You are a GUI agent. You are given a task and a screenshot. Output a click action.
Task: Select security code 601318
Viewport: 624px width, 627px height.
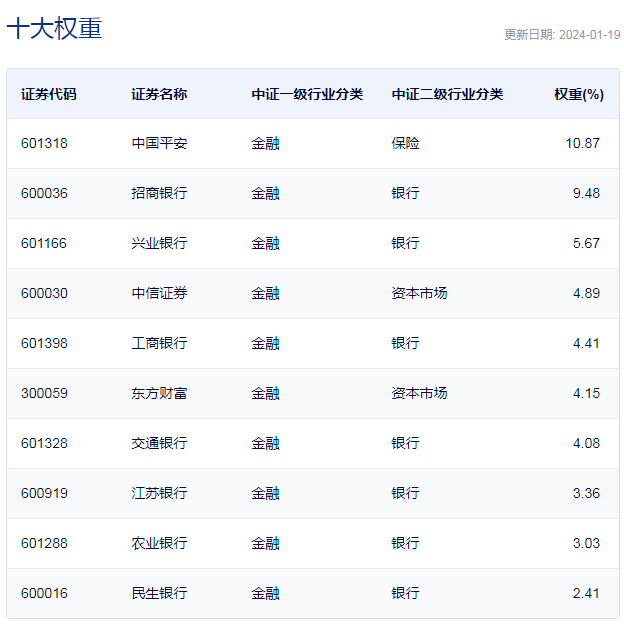click(x=44, y=143)
